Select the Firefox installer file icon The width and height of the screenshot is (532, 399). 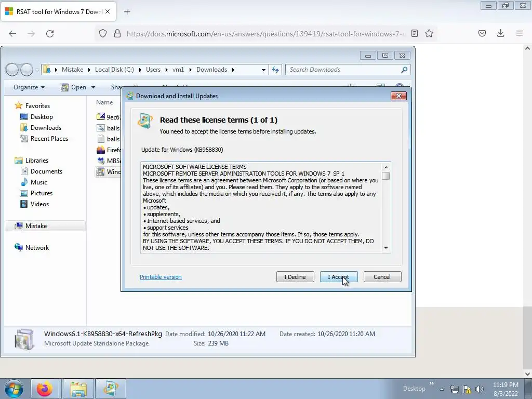(x=101, y=150)
